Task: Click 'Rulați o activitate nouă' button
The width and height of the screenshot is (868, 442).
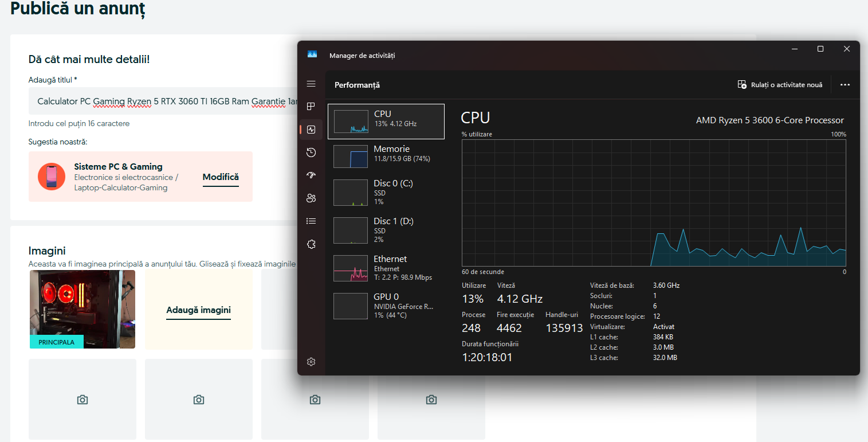Action: coord(780,85)
